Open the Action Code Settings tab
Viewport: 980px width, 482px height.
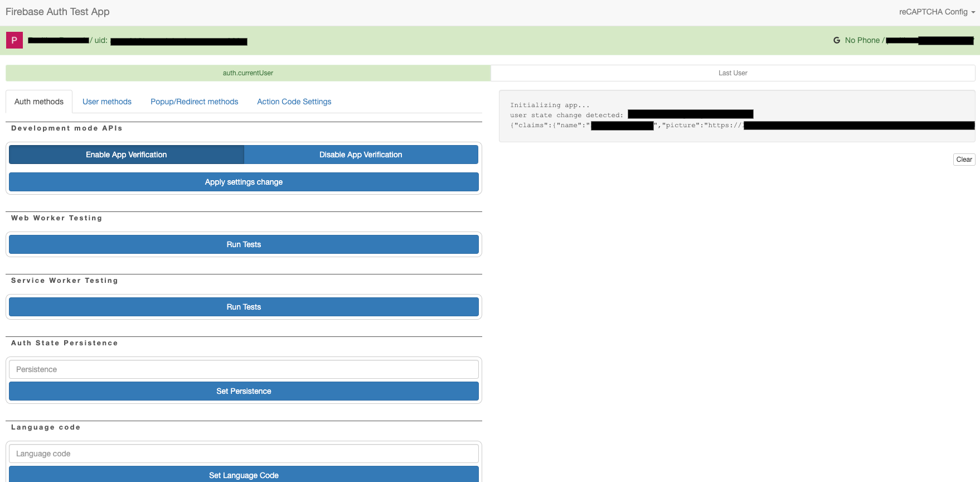pyautogui.click(x=294, y=102)
